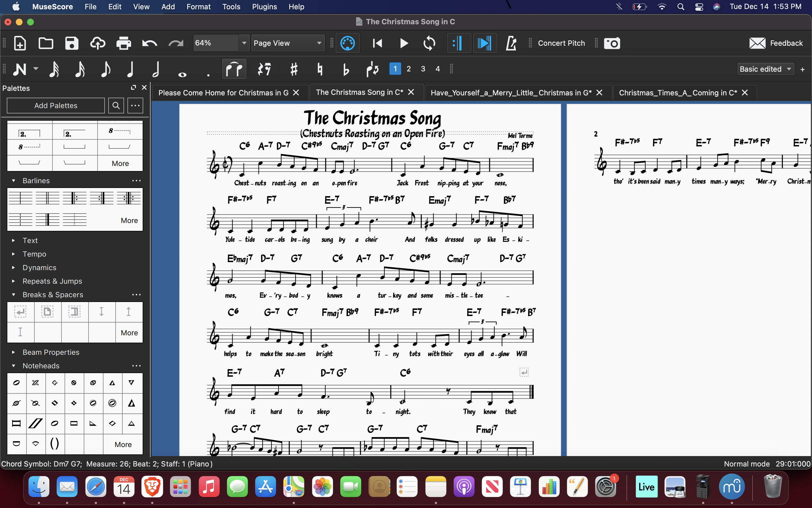The height and width of the screenshot is (508, 812).
Task: Add a new workspace with plus button
Action: (803, 69)
